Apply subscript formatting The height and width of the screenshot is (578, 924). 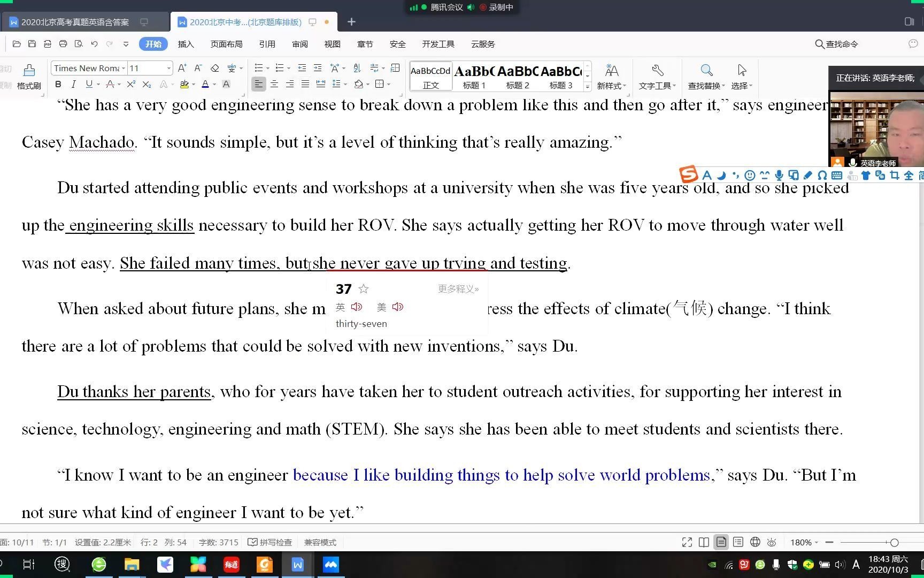[x=147, y=84]
